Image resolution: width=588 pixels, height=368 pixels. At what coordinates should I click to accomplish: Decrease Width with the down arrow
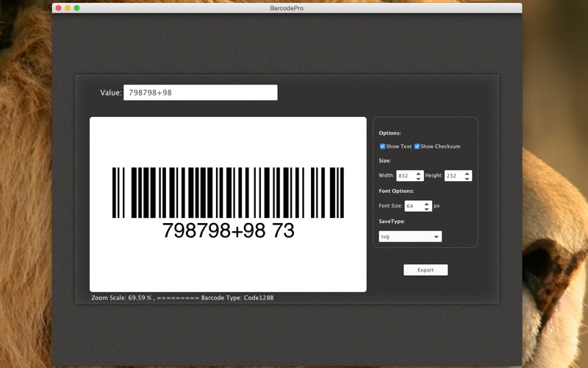click(419, 178)
